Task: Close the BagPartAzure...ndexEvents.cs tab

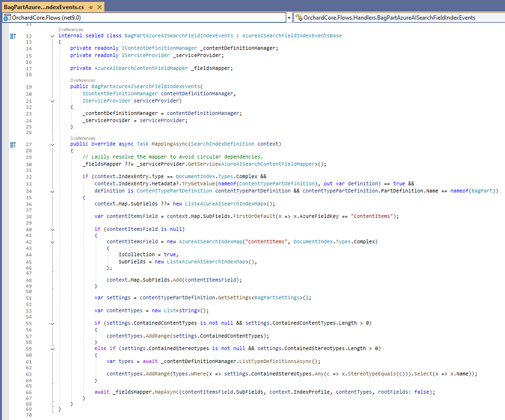Action: (100, 7)
